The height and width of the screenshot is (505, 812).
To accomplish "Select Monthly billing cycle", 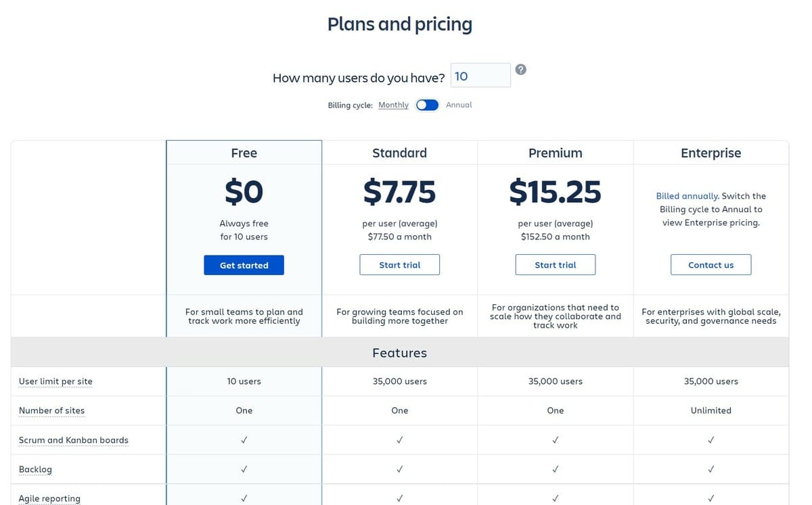I will click(x=393, y=105).
